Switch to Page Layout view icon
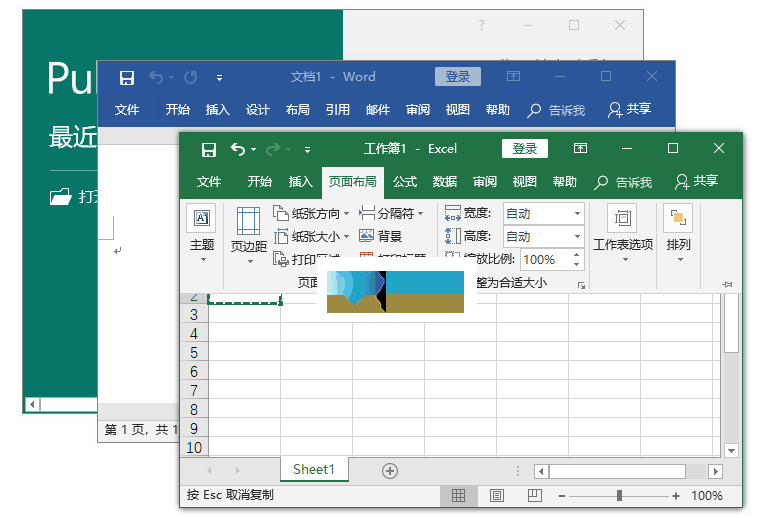This screenshot has height=518, width=778. (497, 495)
